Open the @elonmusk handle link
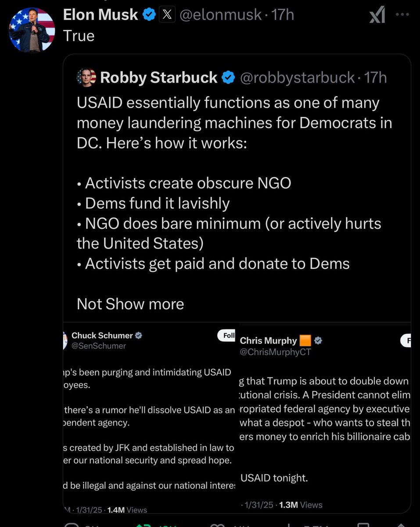Image resolution: width=420 pixels, height=527 pixels. pos(221,15)
